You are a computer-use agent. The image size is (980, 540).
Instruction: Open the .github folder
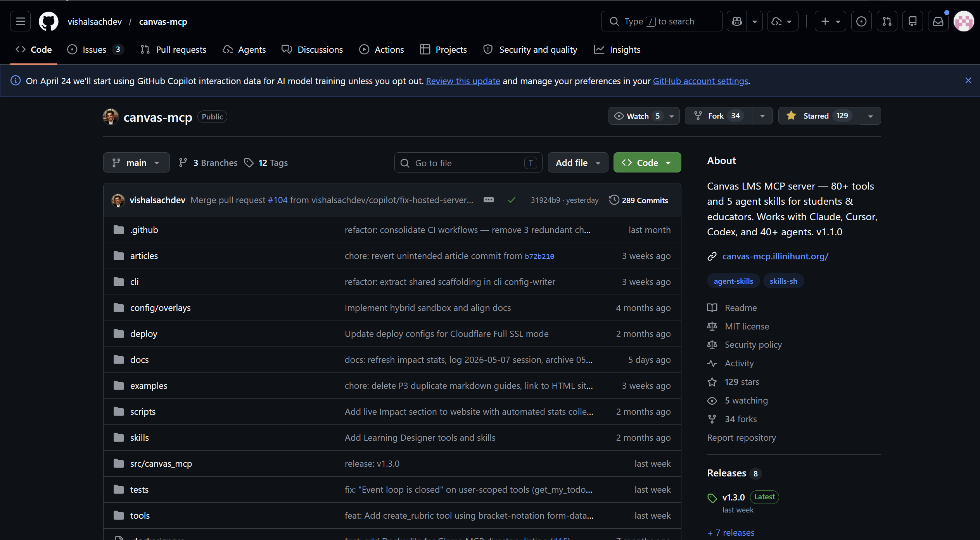144,230
